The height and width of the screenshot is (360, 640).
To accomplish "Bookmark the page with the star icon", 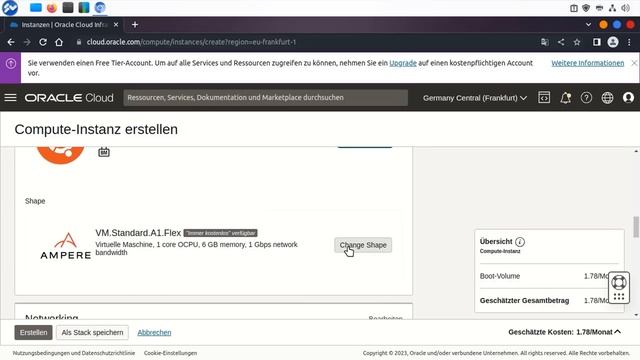I will coord(577,42).
